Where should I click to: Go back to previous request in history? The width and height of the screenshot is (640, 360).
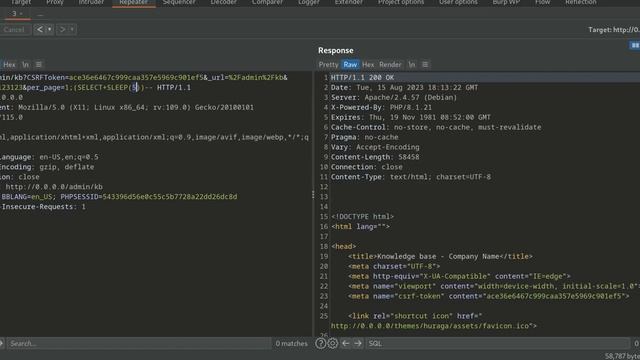click(x=40, y=29)
